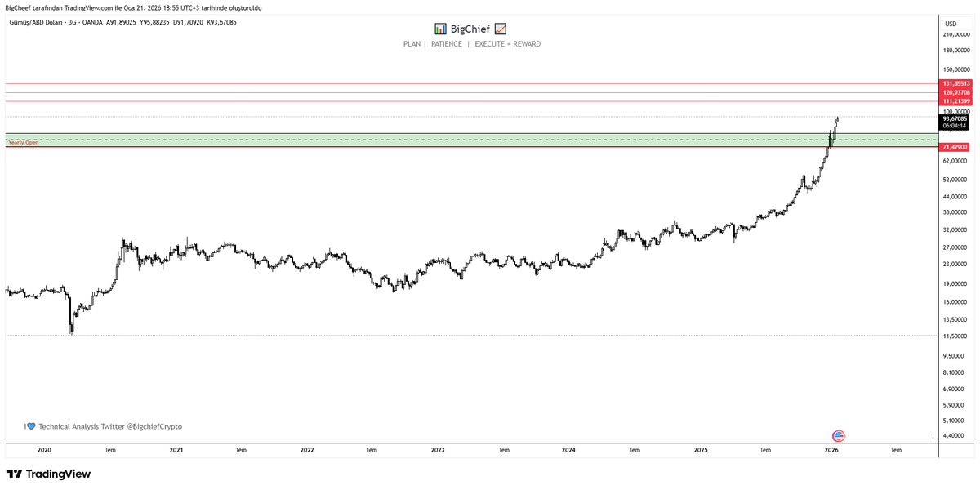This screenshot has width=980, height=490.
Task: Select the 120,93708 red price label
Action: point(955,92)
